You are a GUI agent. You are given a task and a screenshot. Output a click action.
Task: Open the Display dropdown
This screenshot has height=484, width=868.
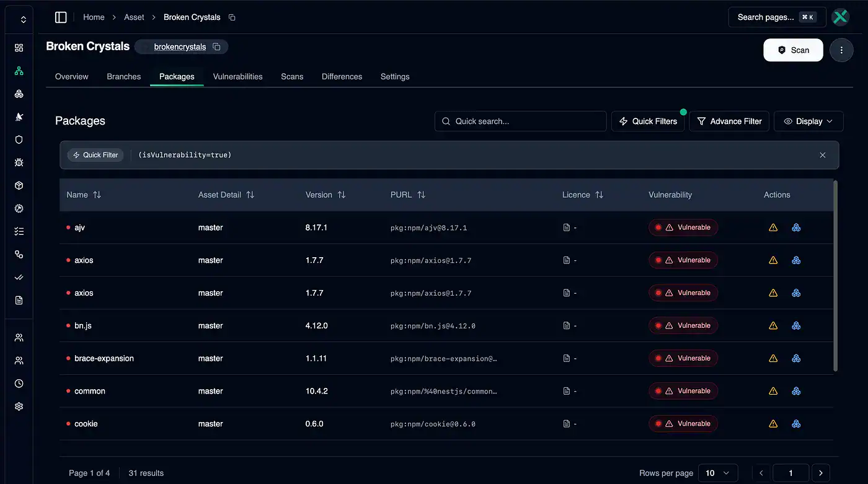click(x=808, y=121)
